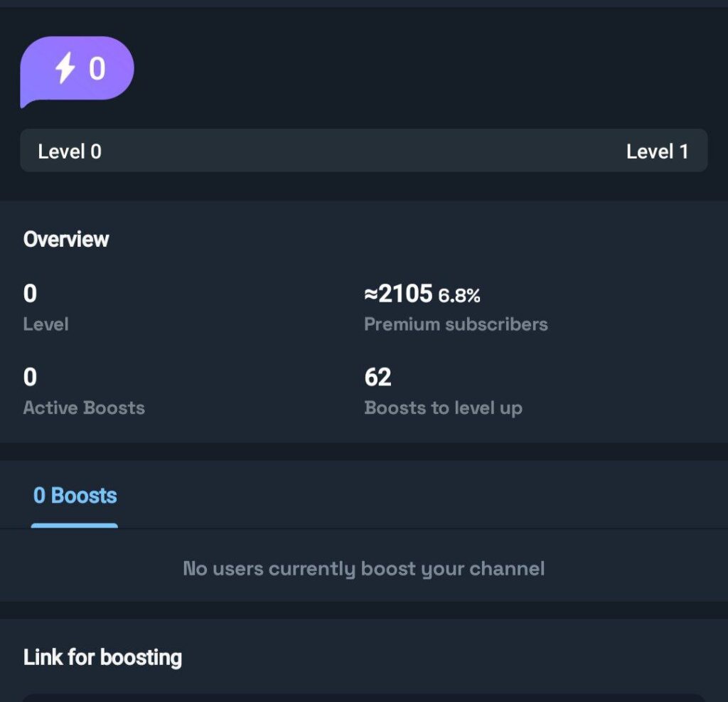The height and width of the screenshot is (702, 728).
Task: Click the Active Boosts value 0
Action: click(30, 377)
